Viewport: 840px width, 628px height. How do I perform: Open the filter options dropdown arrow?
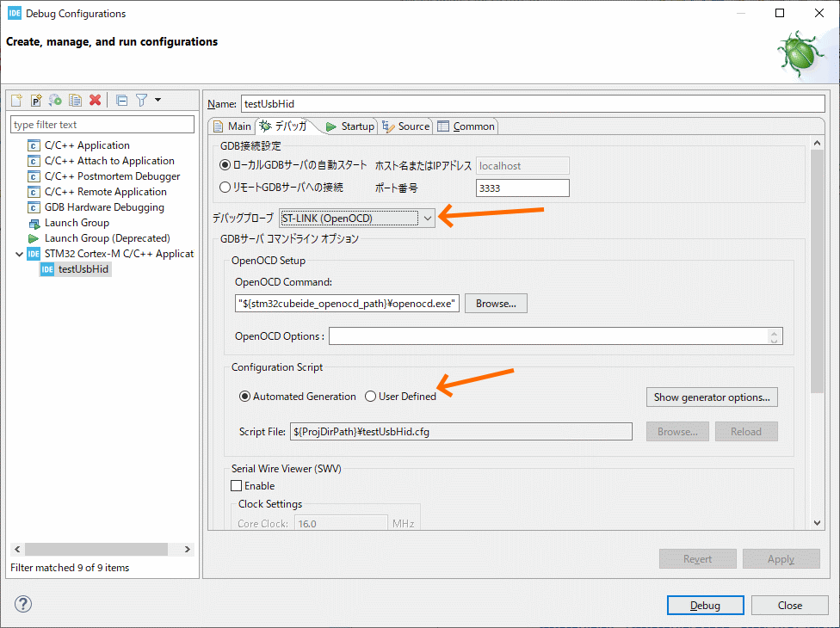click(x=157, y=101)
